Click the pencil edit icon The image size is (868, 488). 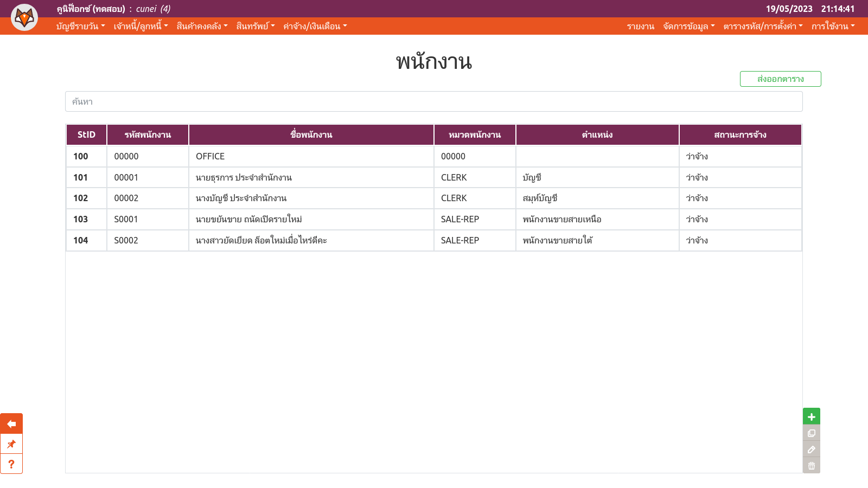point(811,450)
